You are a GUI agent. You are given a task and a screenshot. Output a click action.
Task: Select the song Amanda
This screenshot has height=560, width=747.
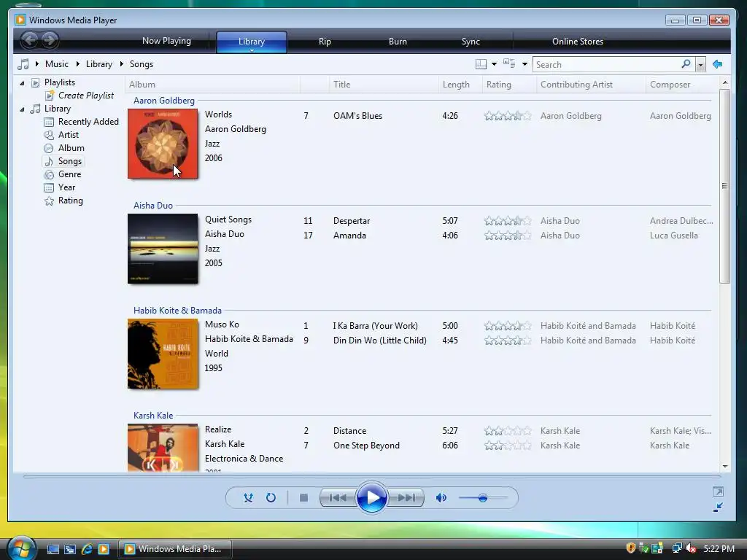point(349,236)
